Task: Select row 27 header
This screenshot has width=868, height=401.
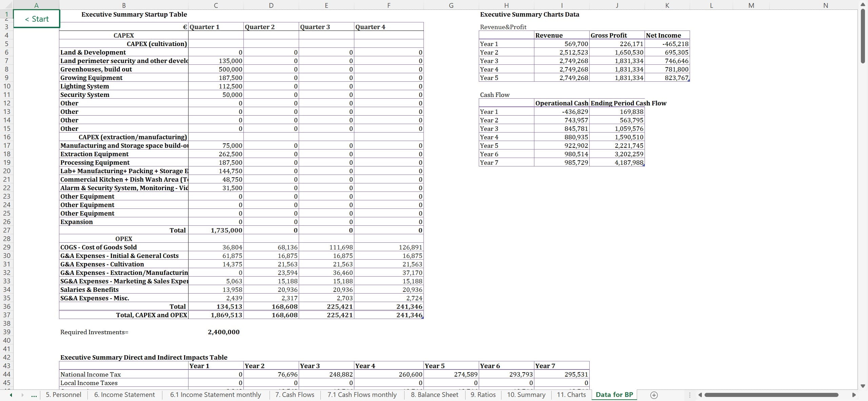Action: tap(6, 230)
